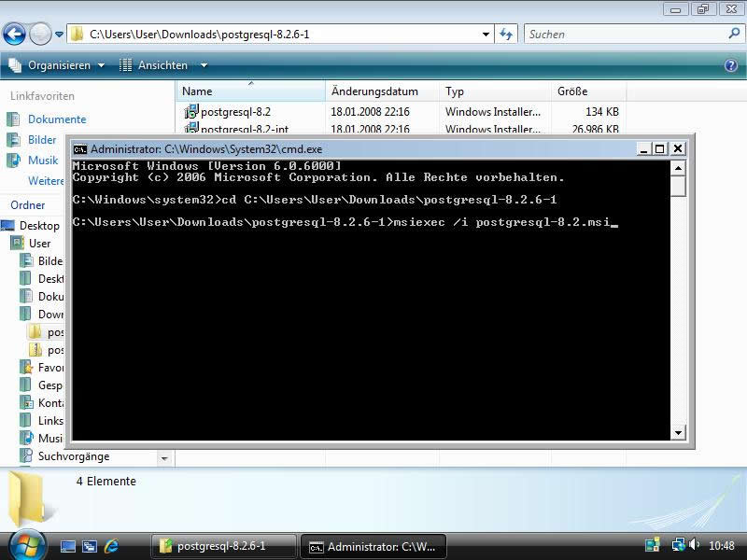Click the Explorer forward arrow button
747x560 pixels.
click(40, 35)
